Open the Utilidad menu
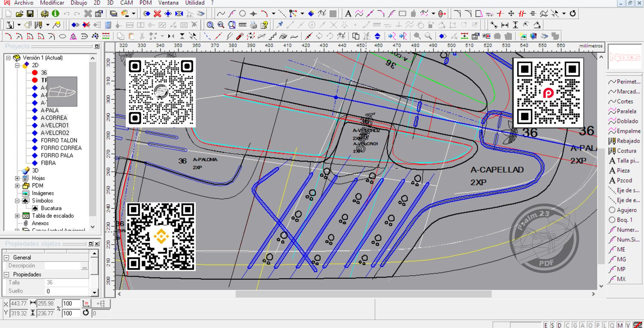This screenshot has width=644, height=328. pyautogui.click(x=195, y=3)
